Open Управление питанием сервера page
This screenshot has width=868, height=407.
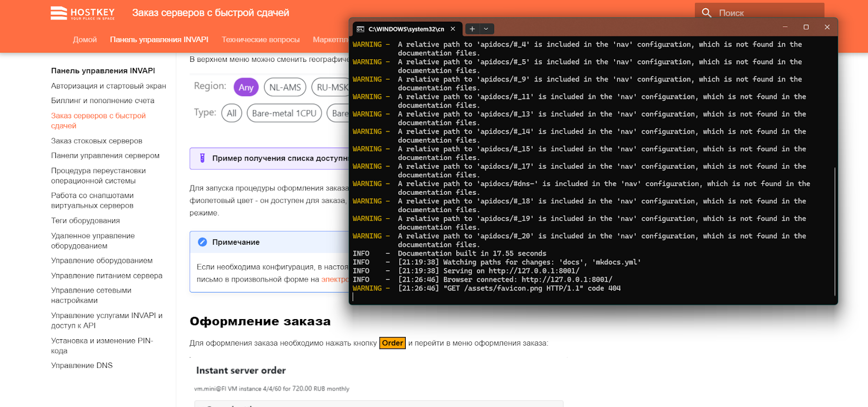coord(107,276)
